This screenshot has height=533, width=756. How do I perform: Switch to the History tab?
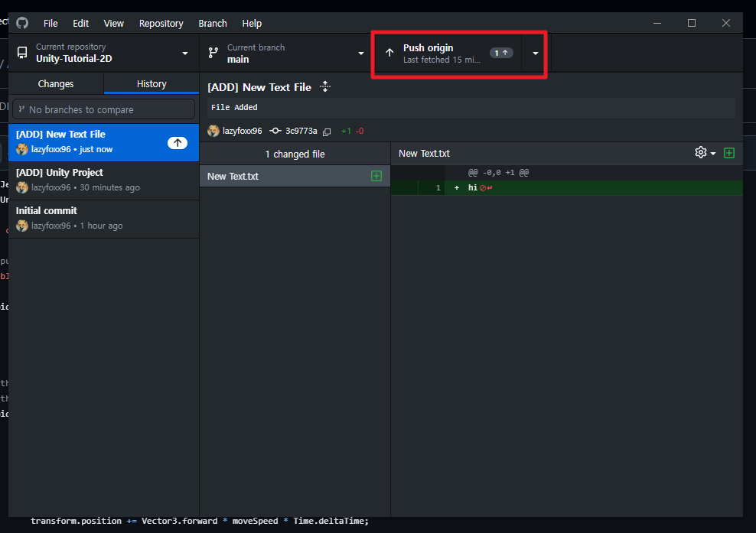tap(152, 84)
